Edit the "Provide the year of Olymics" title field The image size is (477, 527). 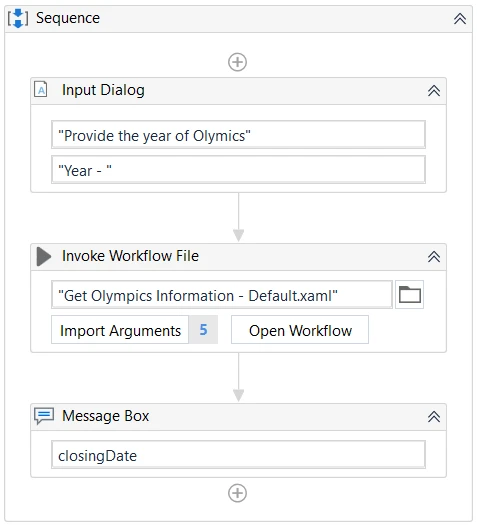238,135
